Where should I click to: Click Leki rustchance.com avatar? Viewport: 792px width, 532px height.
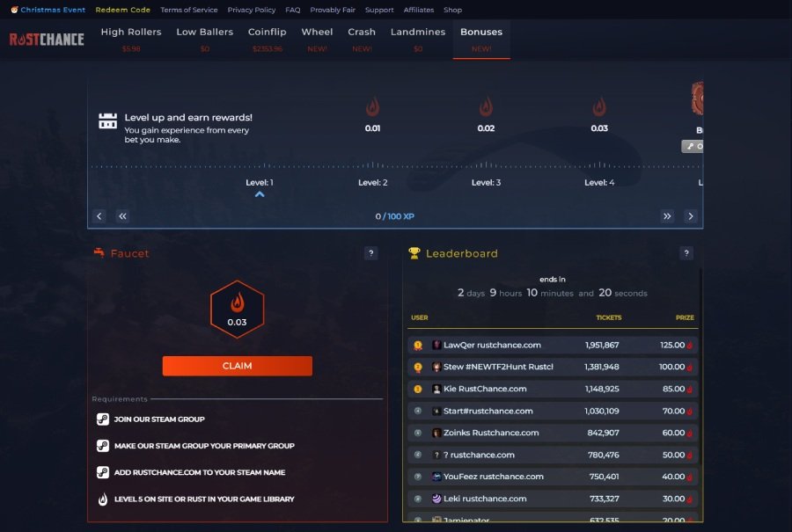436,499
